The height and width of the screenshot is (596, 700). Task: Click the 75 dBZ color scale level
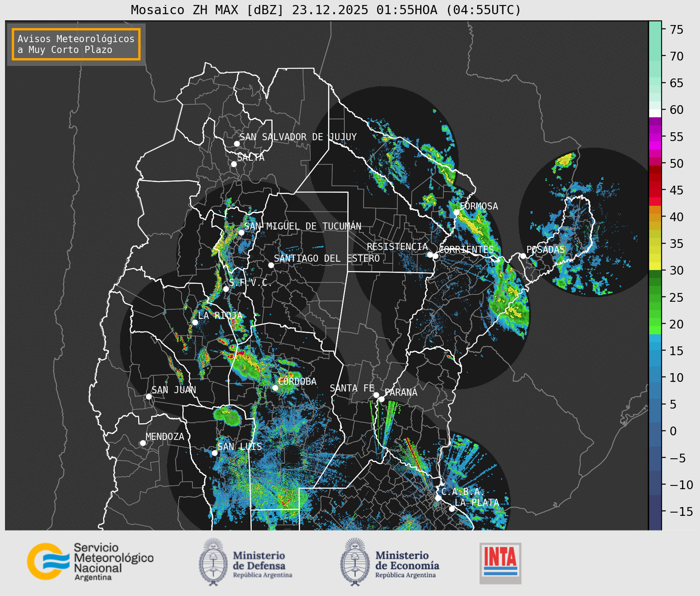click(x=655, y=29)
